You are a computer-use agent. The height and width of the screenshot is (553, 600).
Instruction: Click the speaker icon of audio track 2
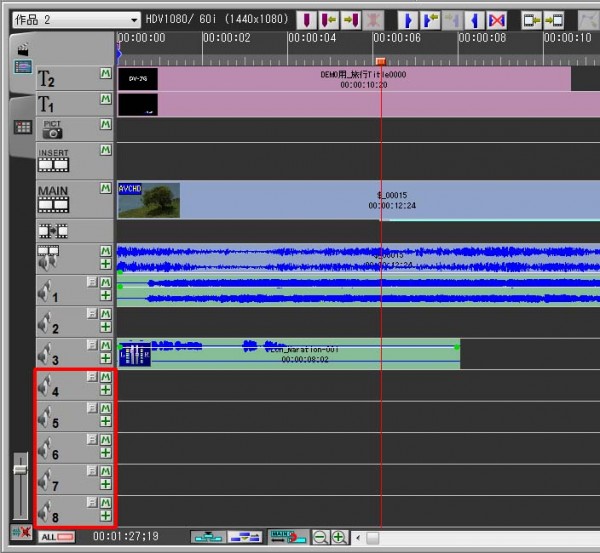click(x=47, y=322)
